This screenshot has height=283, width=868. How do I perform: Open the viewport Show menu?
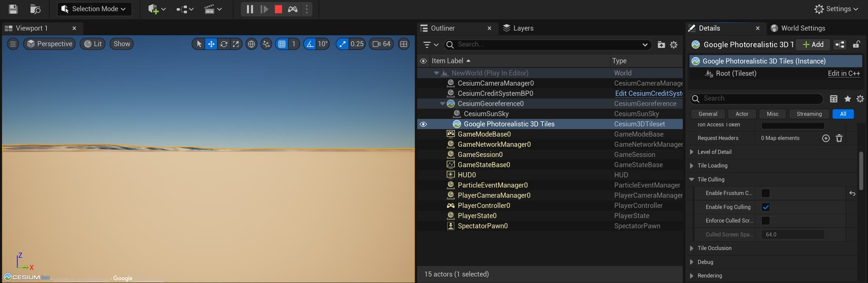tap(122, 44)
